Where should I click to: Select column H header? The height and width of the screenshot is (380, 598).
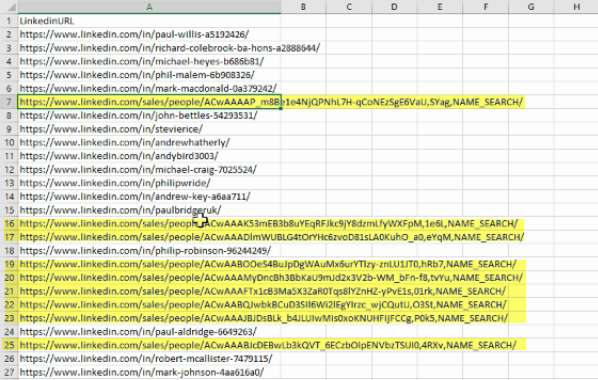(x=576, y=6)
